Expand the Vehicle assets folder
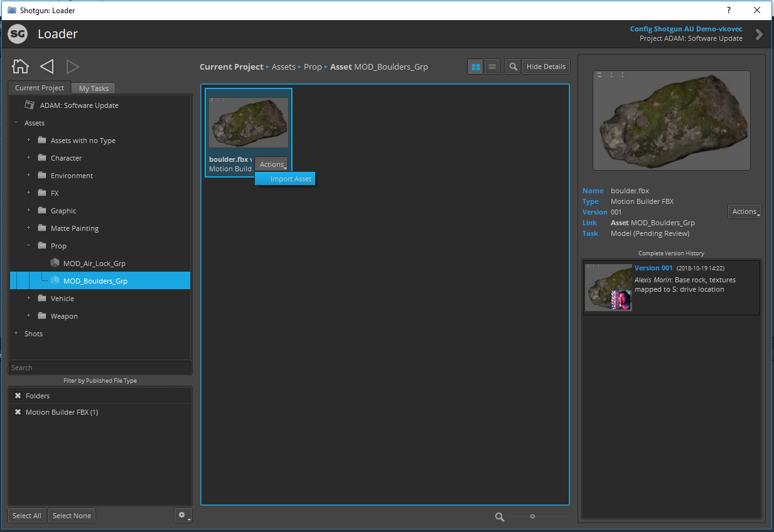This screenshot has height=532, width=774. tap(28, 298)
